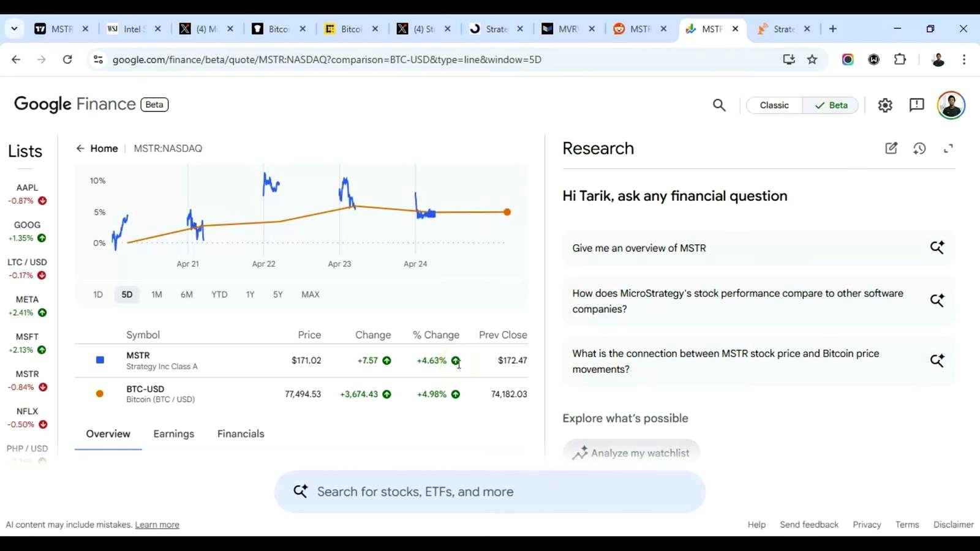Ask "Give me an overview of MSTR"
This screenshot has height=551, width=980.
[x=758, y=248]
